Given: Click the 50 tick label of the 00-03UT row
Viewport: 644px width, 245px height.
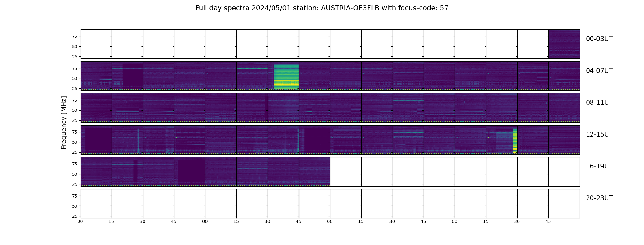Looking at the screenshot, I should pyautogui.click(x=75, y=47).
